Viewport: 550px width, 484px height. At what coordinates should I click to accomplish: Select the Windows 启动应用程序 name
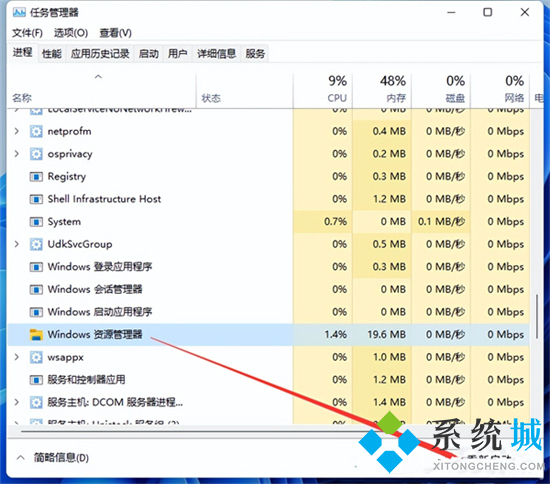click(100, 312)
